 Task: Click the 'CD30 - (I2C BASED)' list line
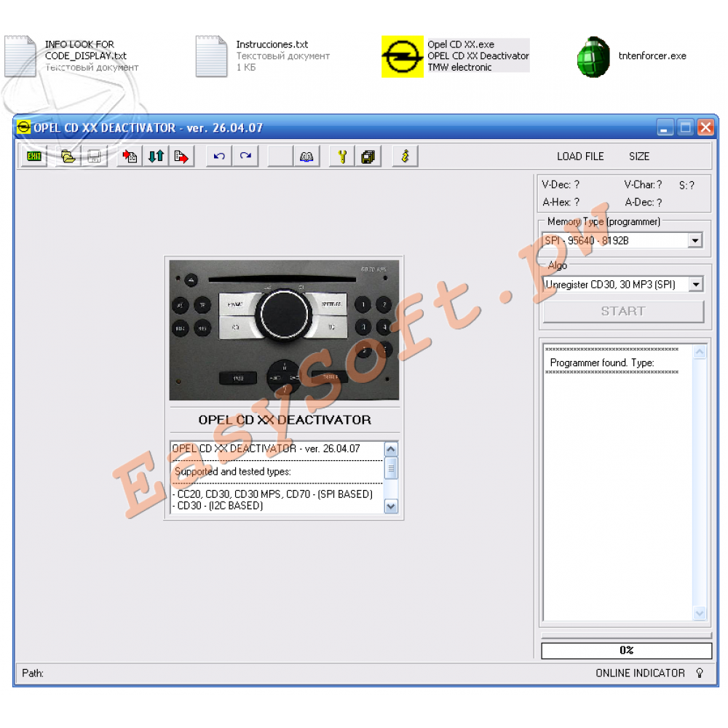[x=217, y=506]
